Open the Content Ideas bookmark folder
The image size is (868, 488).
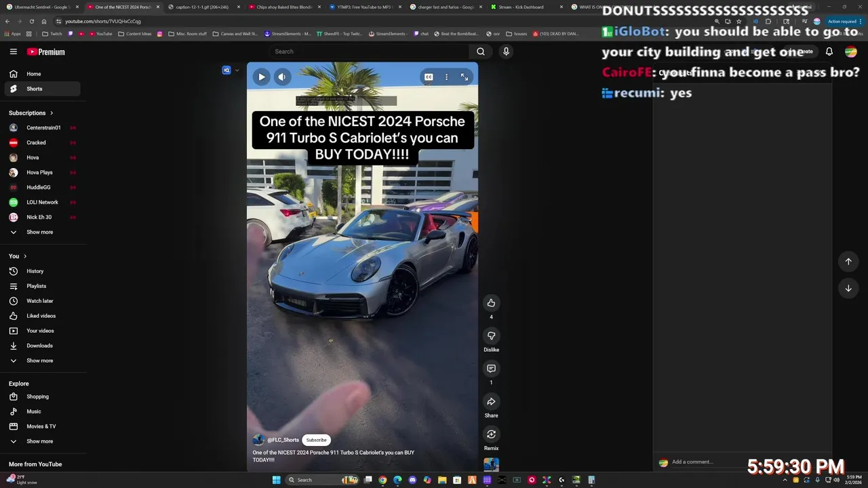134,33
